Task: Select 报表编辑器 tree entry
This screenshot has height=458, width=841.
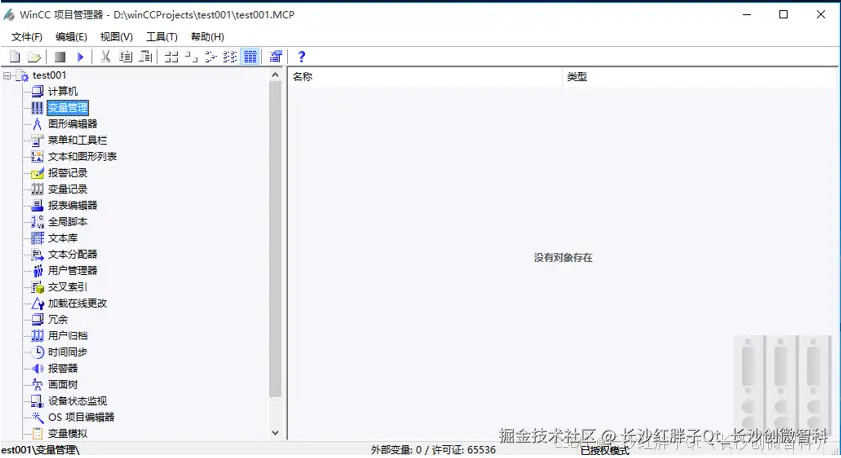Action: [72, 205]
